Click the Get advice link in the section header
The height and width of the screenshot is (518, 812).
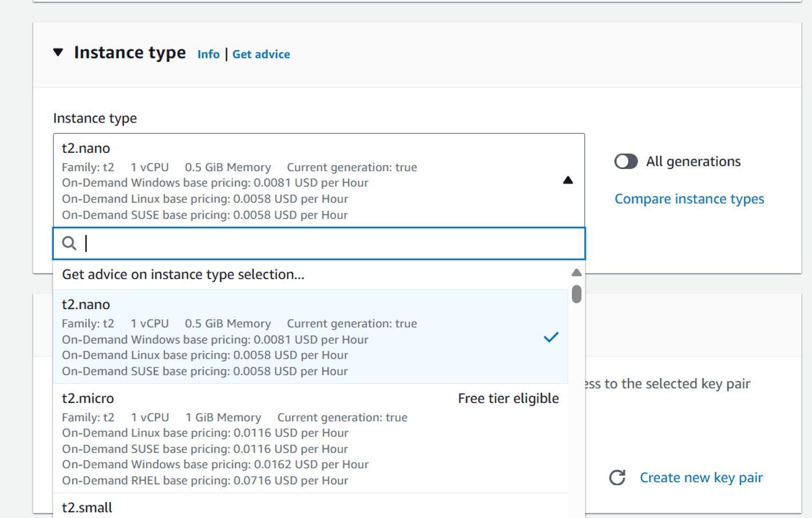click(x=261, y=54)
